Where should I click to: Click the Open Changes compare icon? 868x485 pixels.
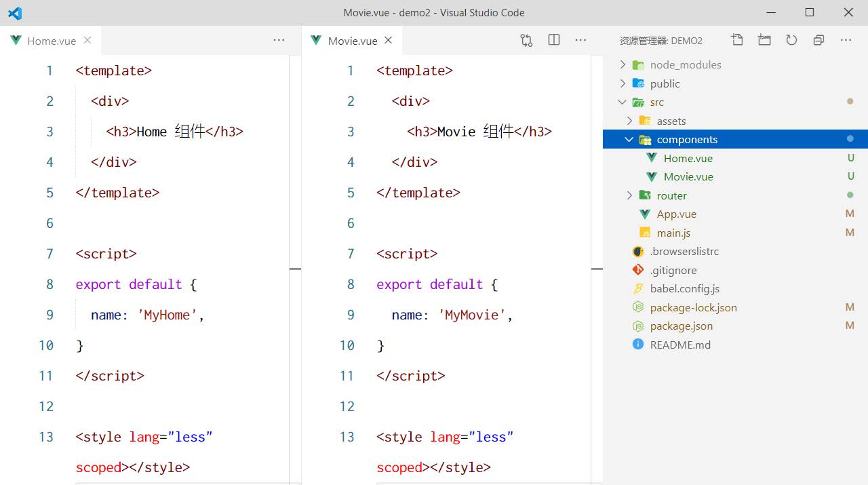point(526,40)
